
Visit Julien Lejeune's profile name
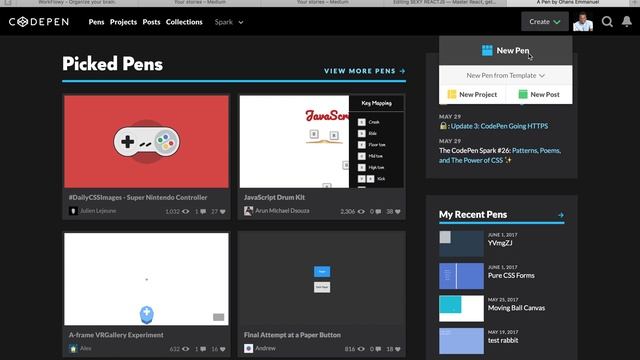point(98,211)
